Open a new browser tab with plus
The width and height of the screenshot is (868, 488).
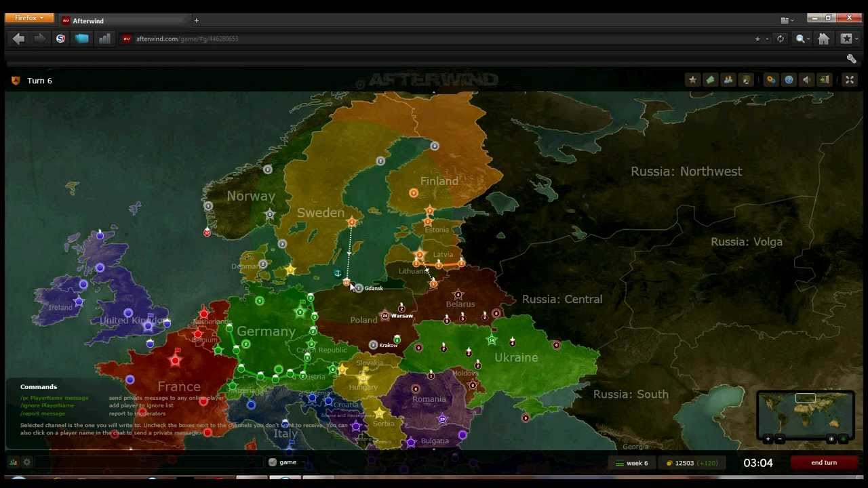[196, 20]
